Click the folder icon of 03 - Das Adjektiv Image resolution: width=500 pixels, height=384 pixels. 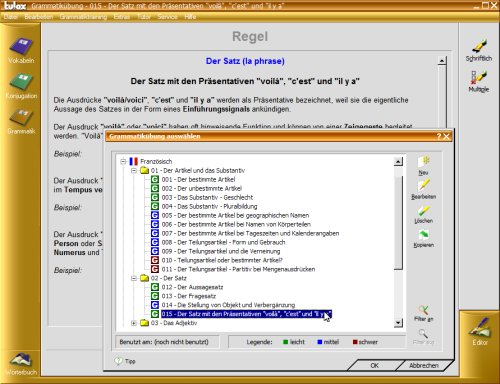[144, 323]
